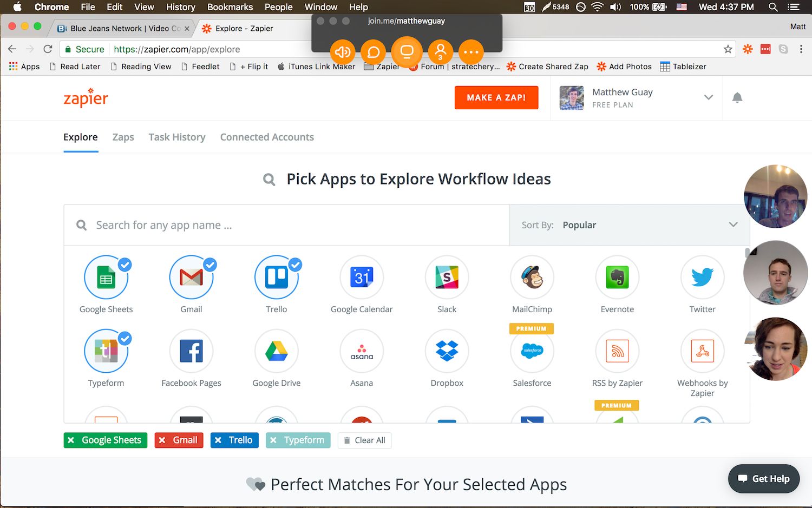Open the Chrome Bookmarks menu
This screenshot has width=812, height=508.
[230, 7]
